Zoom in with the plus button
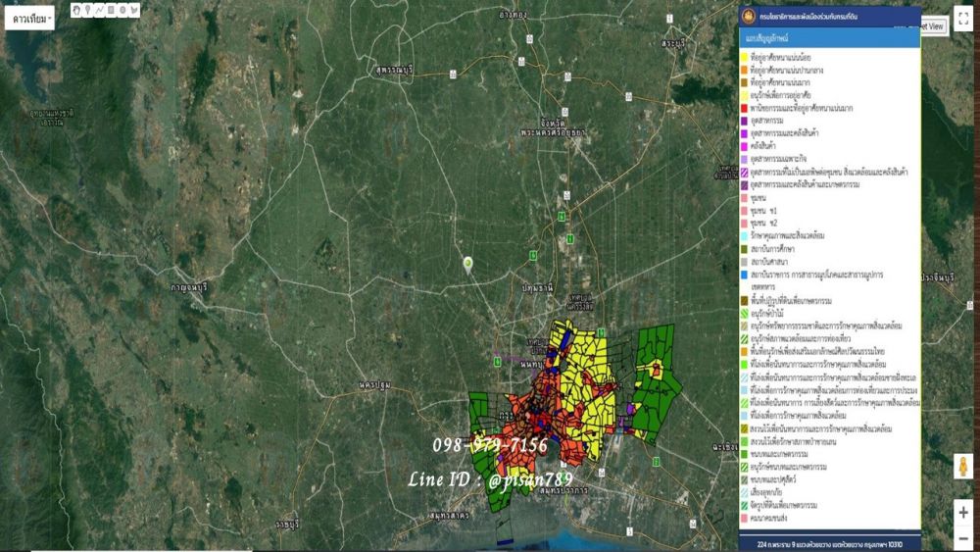 tap(963, 512)
